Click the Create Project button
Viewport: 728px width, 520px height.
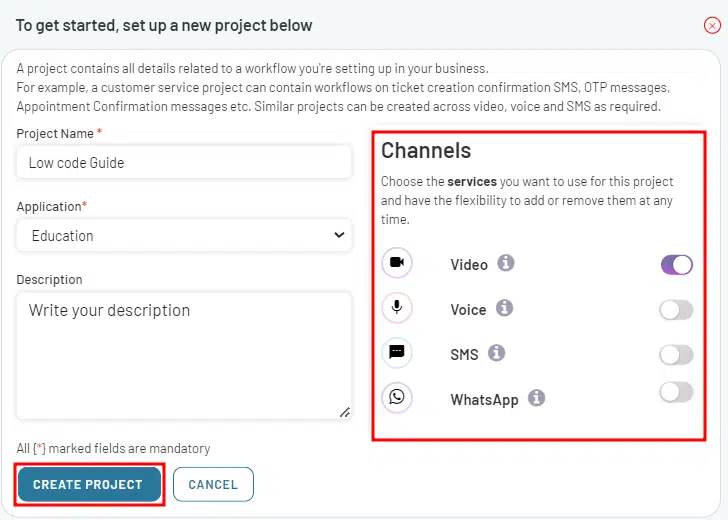89,484
